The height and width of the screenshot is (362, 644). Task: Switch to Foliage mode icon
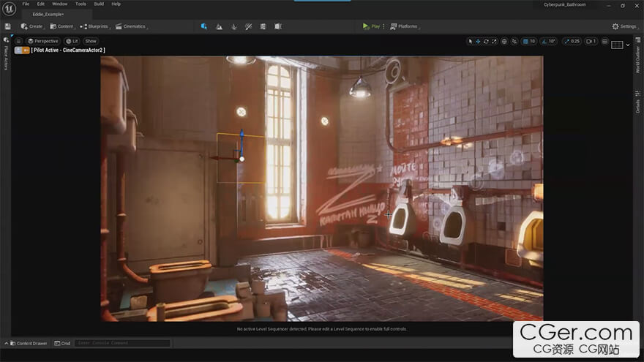pos(233,26)
